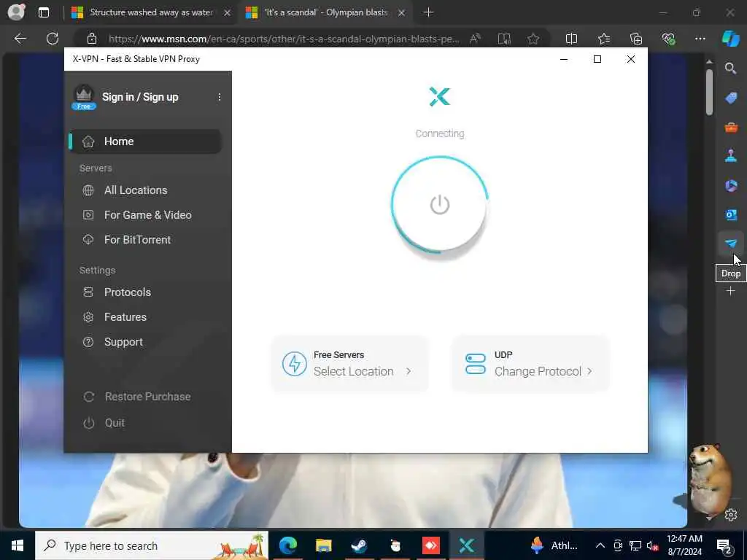Click Sign in / Sign up
Image resolution: width=747 pixels, height=560 pixels.
pos(140,97)
